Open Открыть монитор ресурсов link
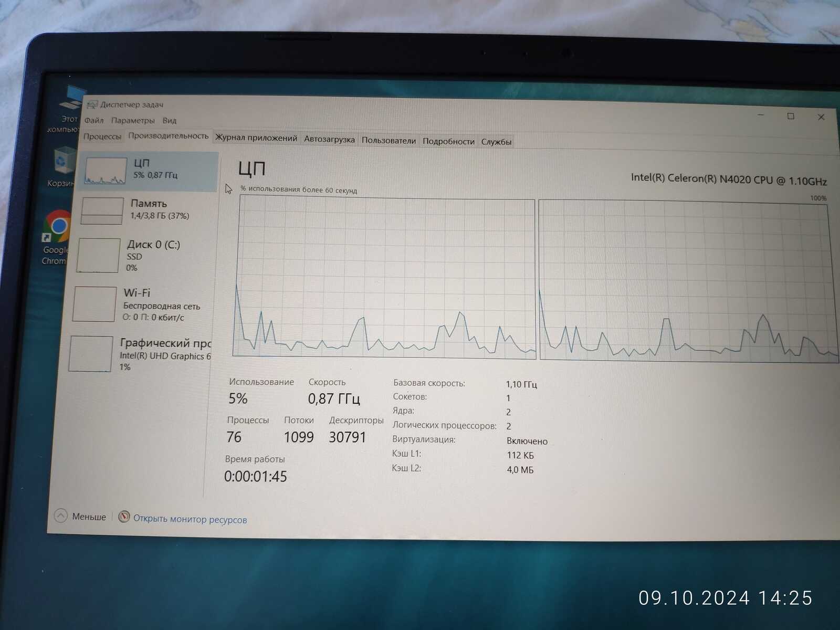840x630 pixels. coord(190,519)
